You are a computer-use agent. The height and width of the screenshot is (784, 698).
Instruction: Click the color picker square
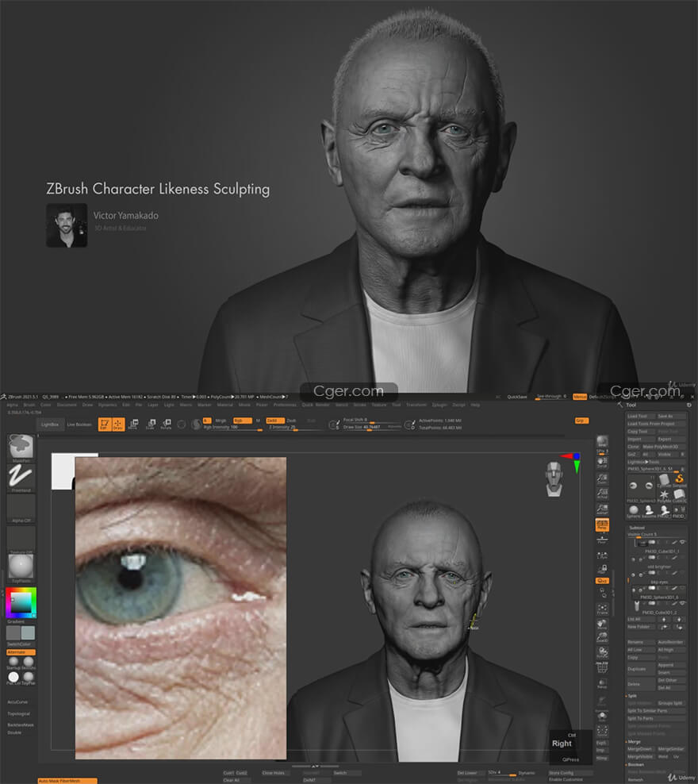21,604
